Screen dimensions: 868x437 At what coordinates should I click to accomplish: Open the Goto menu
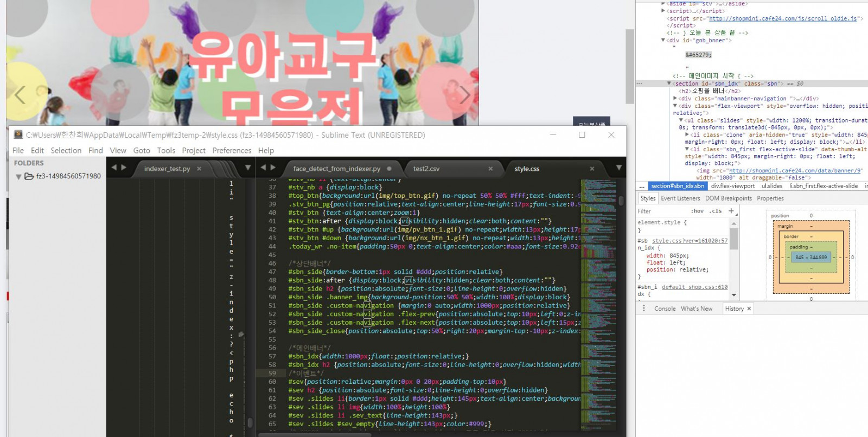pyautogui.click(x=142, y=150)
